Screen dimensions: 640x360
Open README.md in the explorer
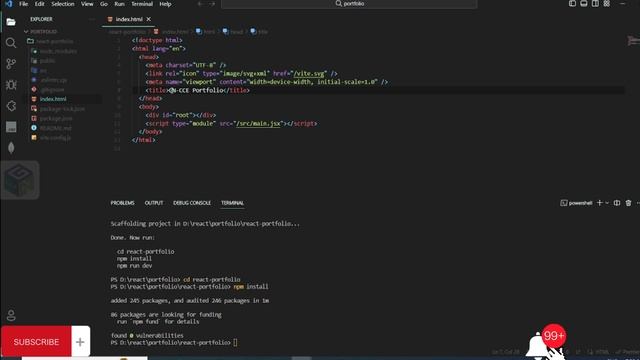(56, 128)
